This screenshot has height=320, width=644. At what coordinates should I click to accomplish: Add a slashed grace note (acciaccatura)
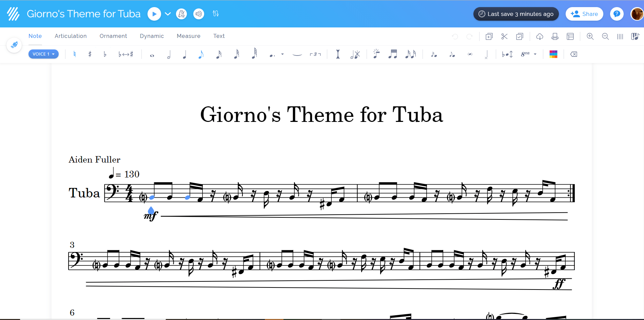click(434, 54)
